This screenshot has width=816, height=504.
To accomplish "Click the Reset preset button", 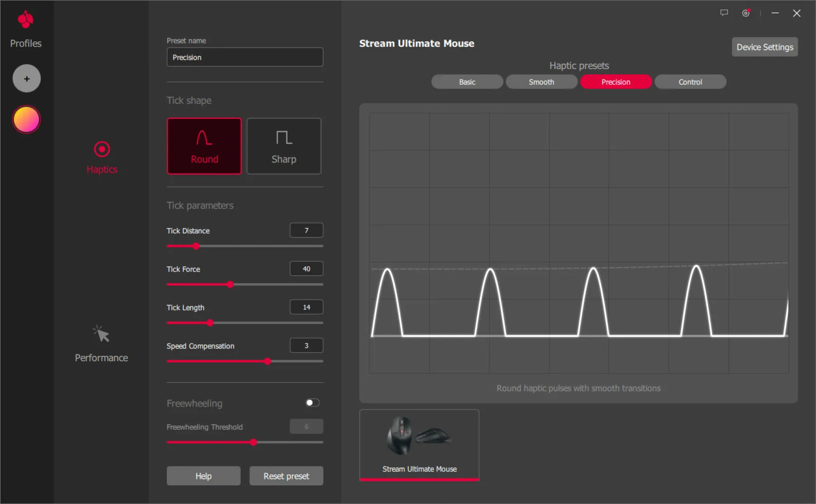I will (286, 476).
